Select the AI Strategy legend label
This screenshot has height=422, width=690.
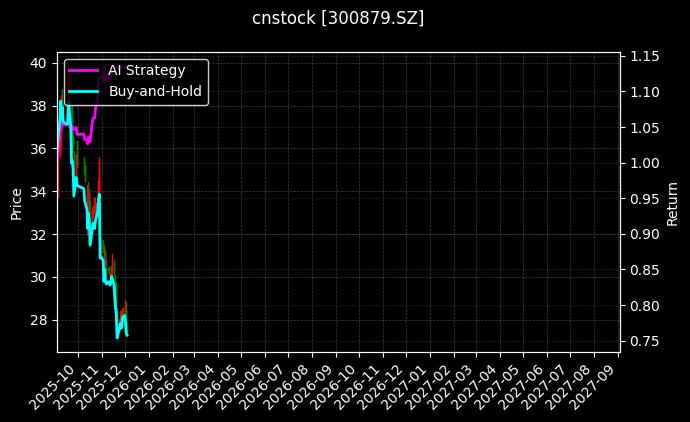tap(146, 70)
